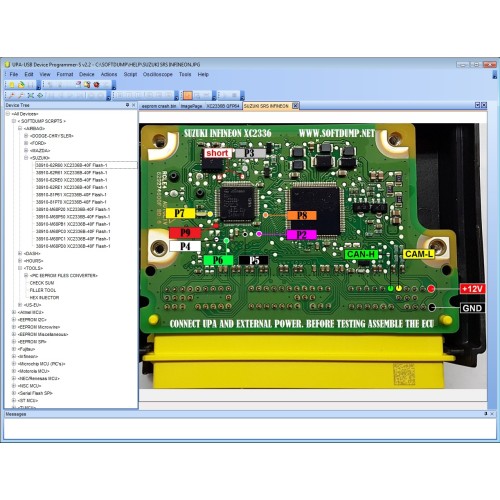Click the first wrench icon in lower toolbar
Viewport: 500px width, 500px height.
click(x=12, y=96)
